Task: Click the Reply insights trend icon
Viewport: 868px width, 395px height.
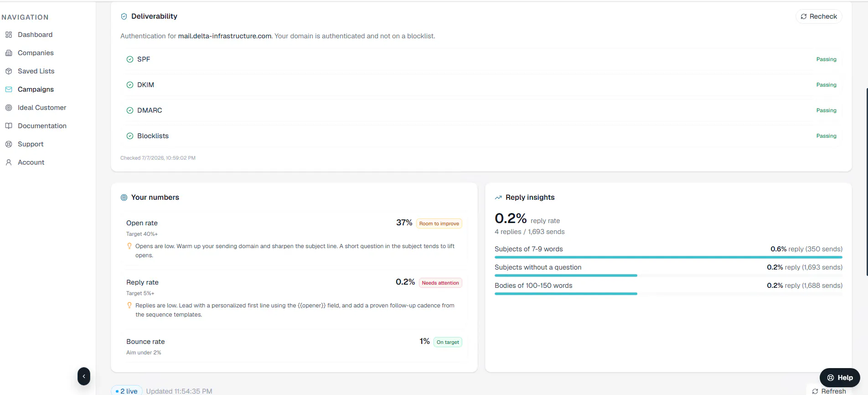Action: click(x=498, y=197)
